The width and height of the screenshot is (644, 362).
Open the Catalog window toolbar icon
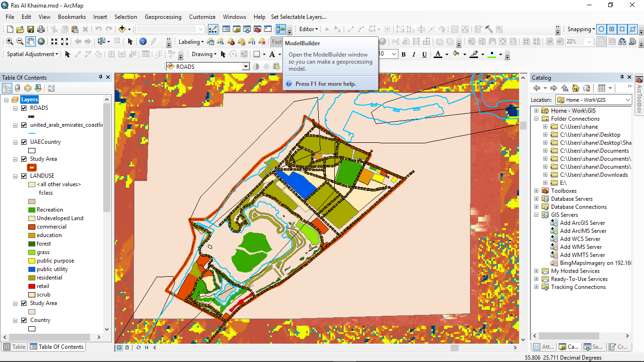click(x=237, y=29)
